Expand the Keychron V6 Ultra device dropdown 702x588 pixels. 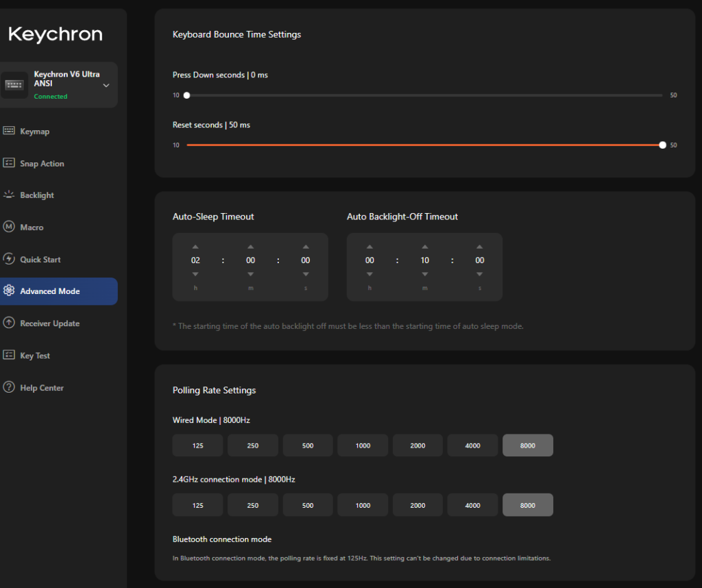pyautogui.click(x=106, y=86)
